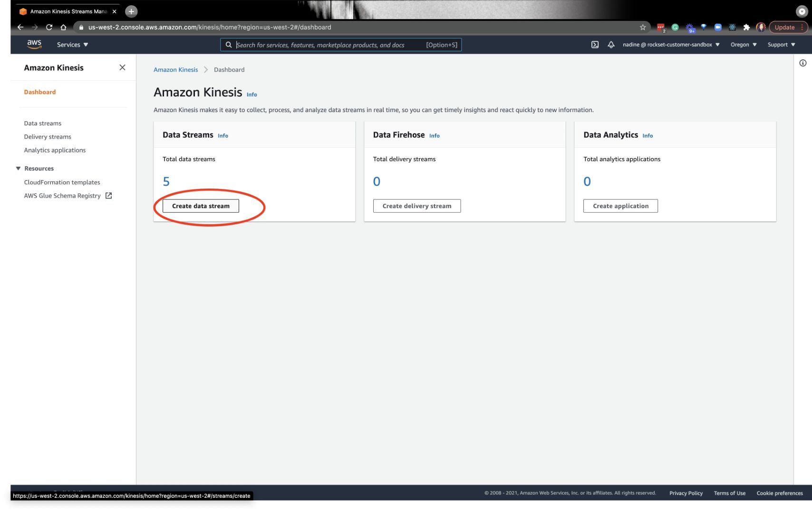The height and width of the screenshot is (513, 812).
Task: Click the Dashboard breadcrumb text
Action: (x=229, y=70)
